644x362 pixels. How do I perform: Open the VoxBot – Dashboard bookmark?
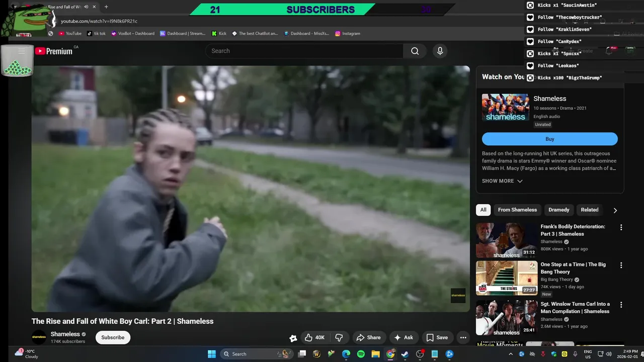tap(133, 33)
